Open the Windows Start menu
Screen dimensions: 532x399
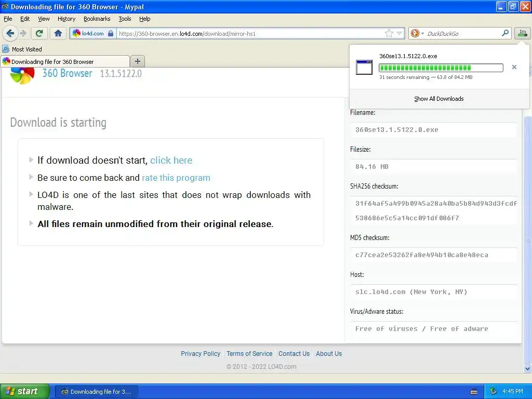pyautogui.click(x=24, y=391)
